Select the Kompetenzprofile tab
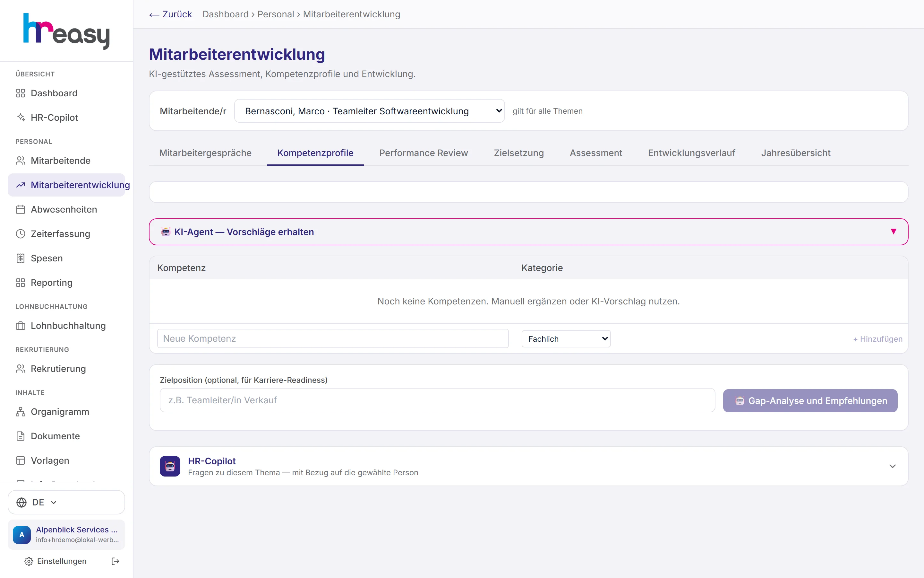The height and width of the screenshot is (578, 924). point(315,153)
